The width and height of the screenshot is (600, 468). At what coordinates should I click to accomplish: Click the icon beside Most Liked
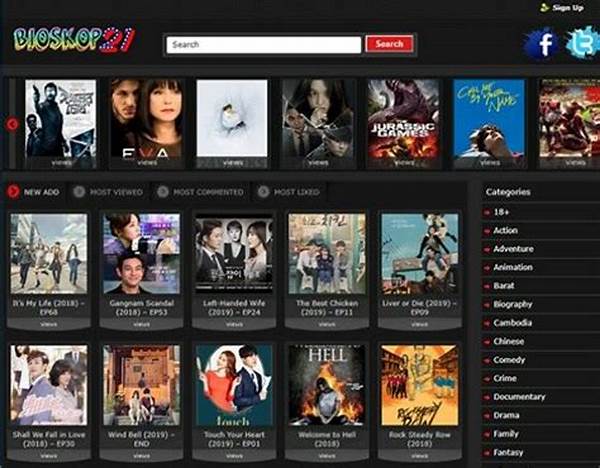[263, 191]
